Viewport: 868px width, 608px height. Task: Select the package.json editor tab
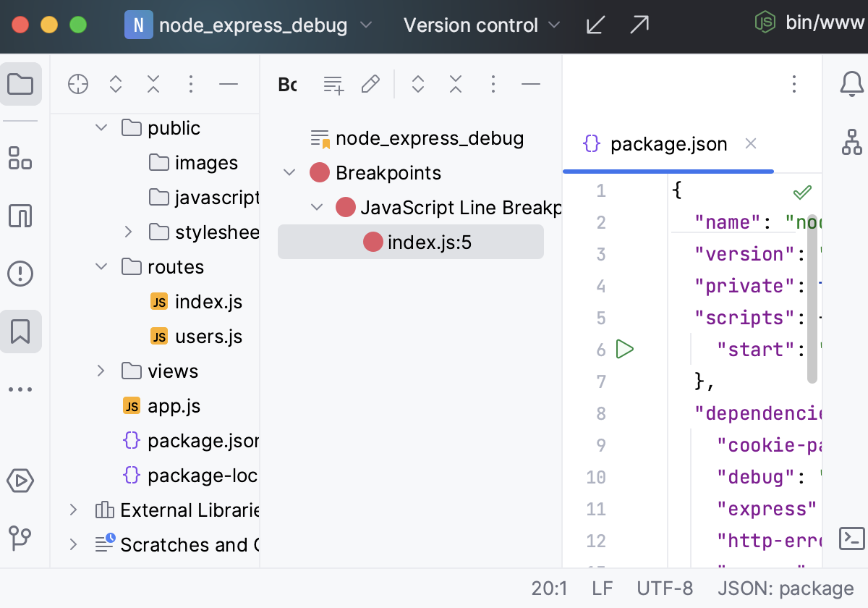pos(668,144)
